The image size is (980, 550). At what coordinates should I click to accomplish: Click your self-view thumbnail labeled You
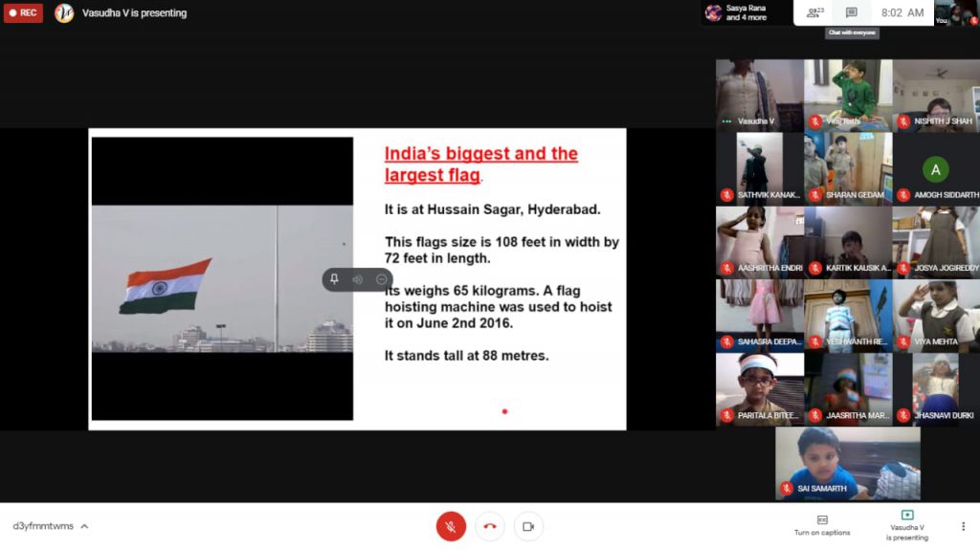955,12
